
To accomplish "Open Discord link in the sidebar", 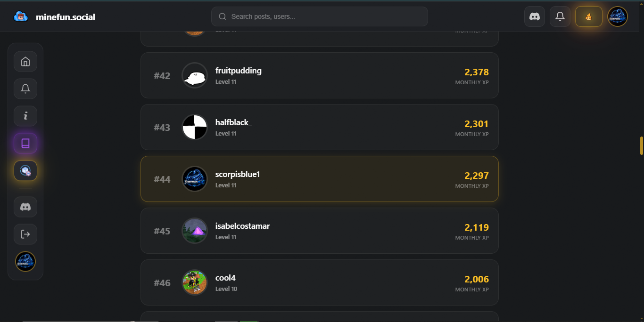I will [25, 207].
